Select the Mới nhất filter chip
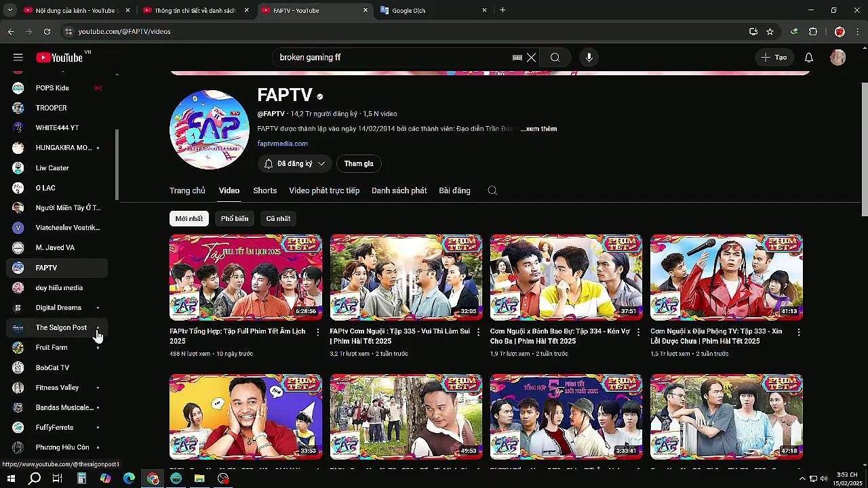The image size is (868, 488). [x=189, y=218]
